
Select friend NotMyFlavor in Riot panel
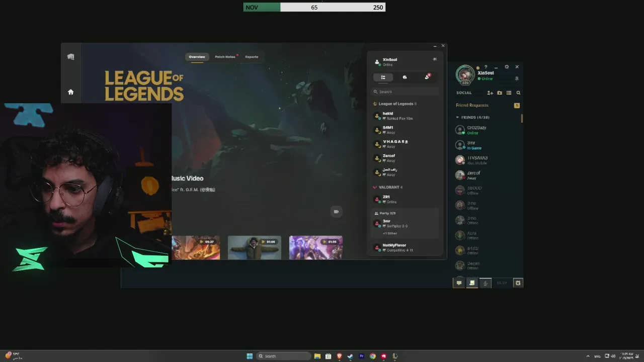click(405, 247)
